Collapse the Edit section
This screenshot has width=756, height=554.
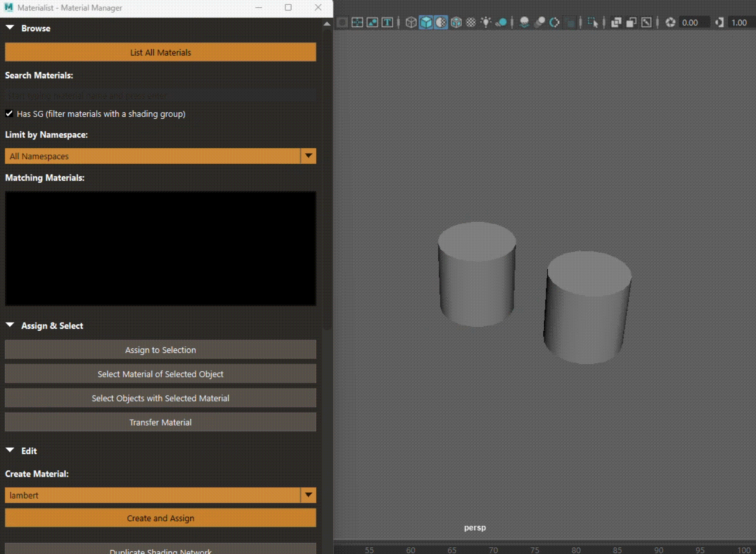[10, 450]
